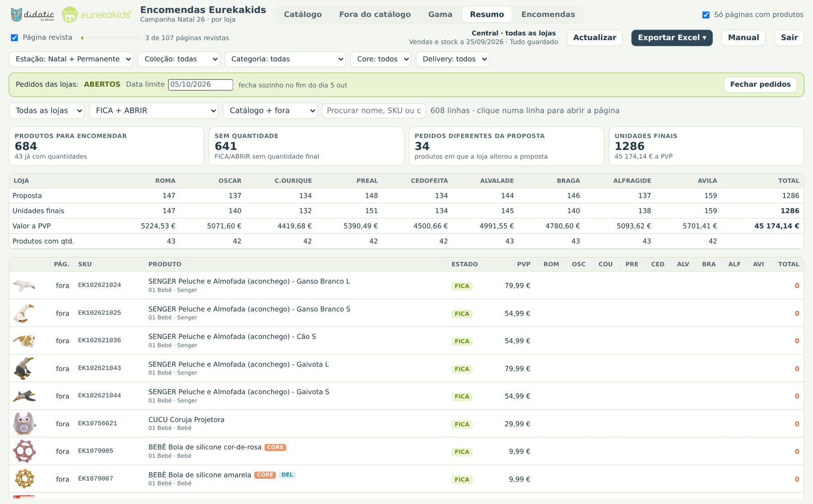Open the Exportar Excel menu
This screenshot has height=504, width=813.
pyautogui.click(x=672, y=38)
